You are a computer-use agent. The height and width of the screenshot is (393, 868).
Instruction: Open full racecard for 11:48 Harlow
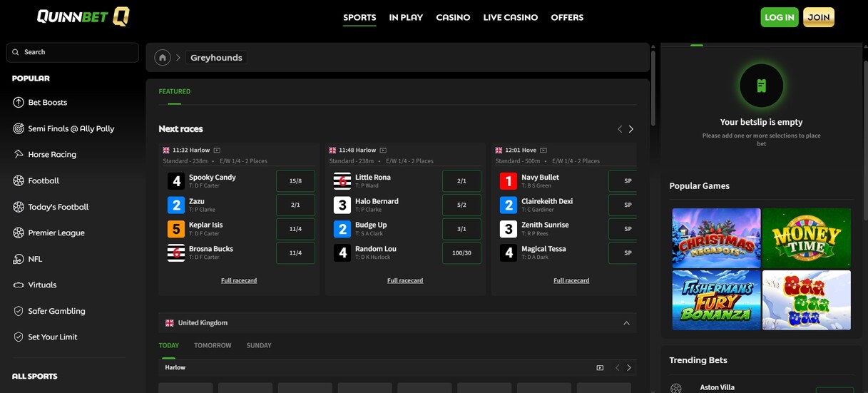[x=405, y=280]
